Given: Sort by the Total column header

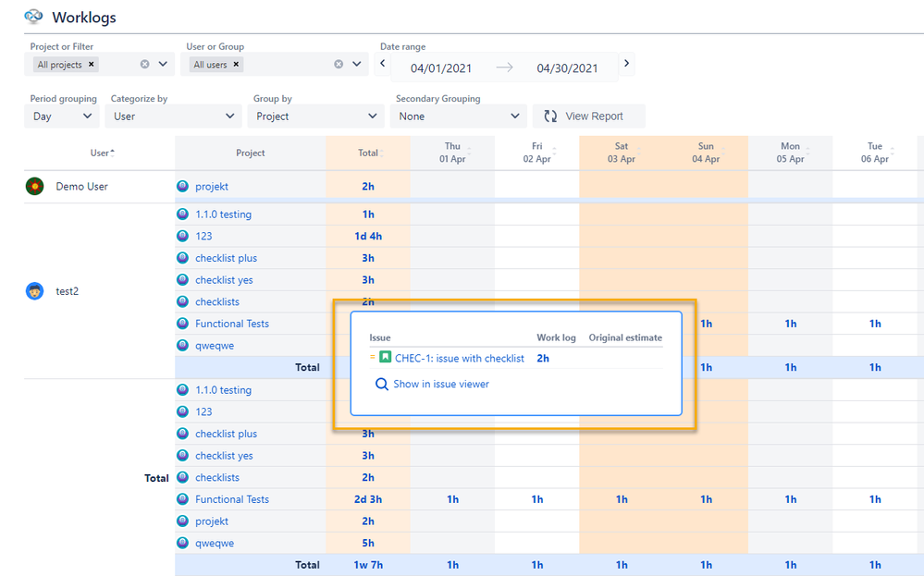Looking at the screenshot, I should pyautogui.click(x=370, y=153).
